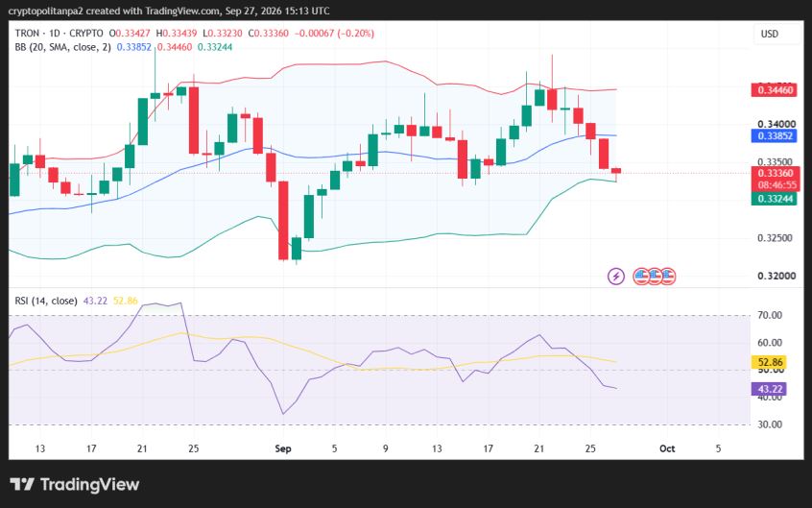812x508 pixels.
Task: Click the 08:46:55 countdown timer
Action: (776, 185)
